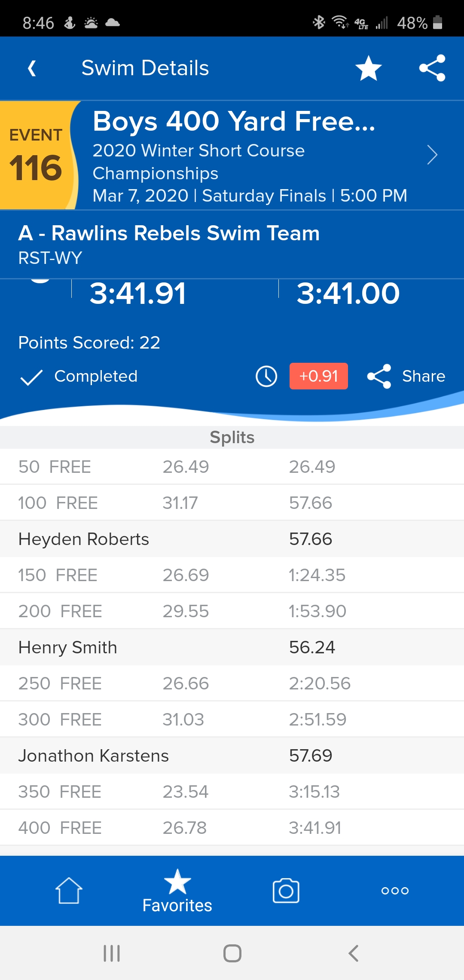Tap the Share button near Completed
Viewport: 464px width, 980px height.
coord(406,377)
